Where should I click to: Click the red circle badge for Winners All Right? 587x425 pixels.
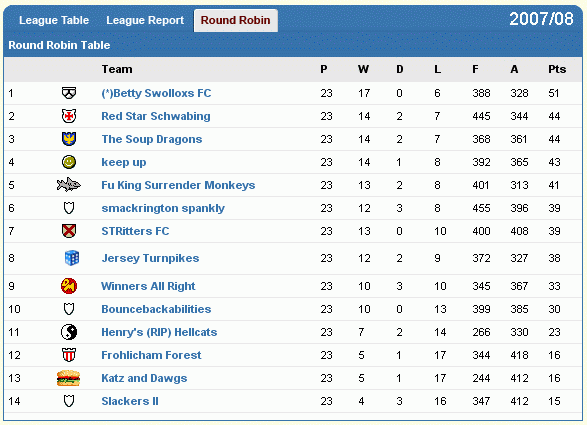69,286
